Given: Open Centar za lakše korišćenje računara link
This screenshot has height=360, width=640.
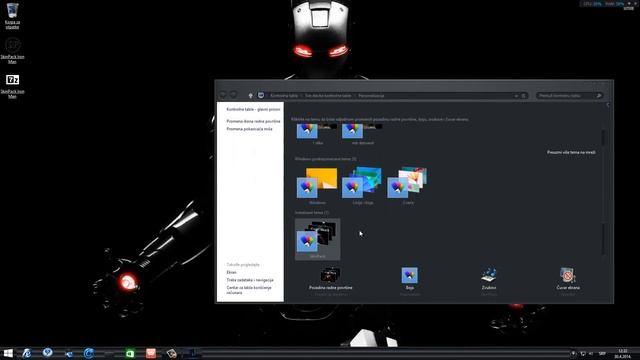Looking at the screenshot, I should click(249, 290).
